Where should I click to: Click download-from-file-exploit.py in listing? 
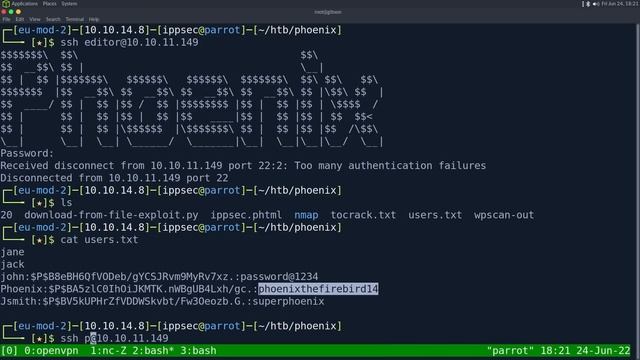coord(111,215)
